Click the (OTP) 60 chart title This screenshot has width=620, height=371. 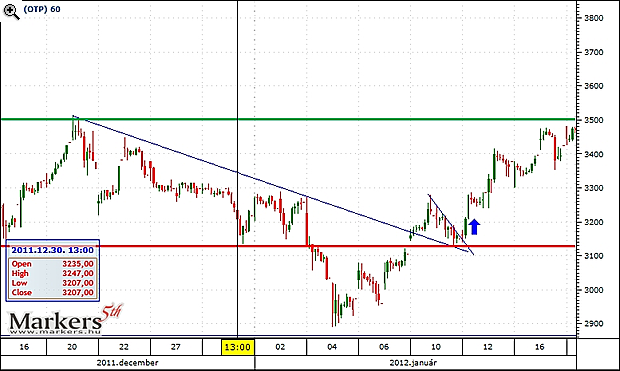click(42, 9)
